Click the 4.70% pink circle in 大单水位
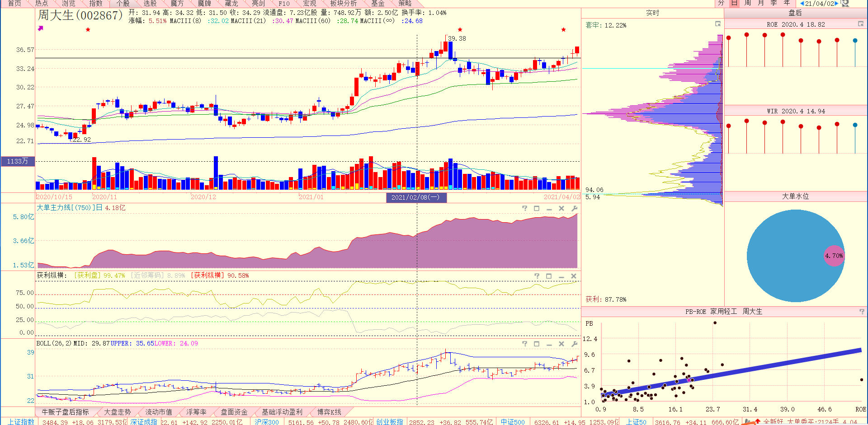This screenshot has width=868, height=425. 834,256
